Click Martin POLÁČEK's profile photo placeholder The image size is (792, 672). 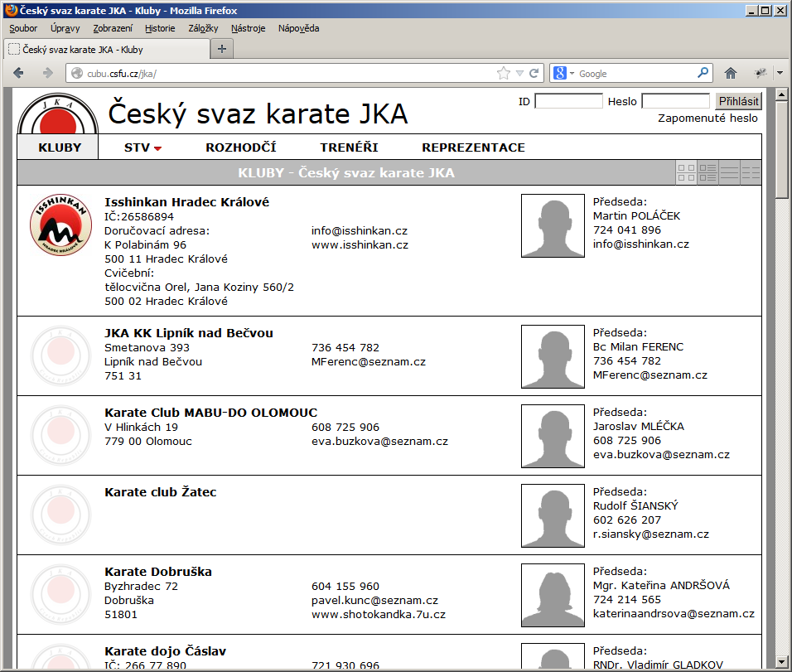553,226
